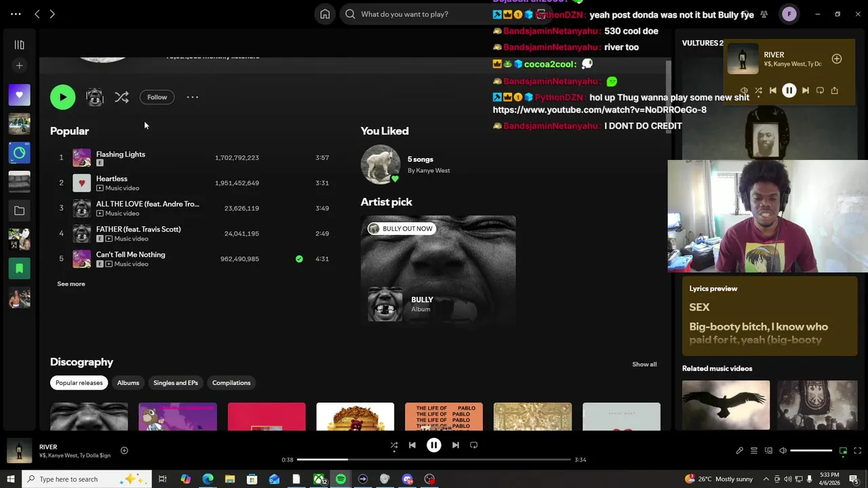This screenshot has height=488, width=868.
Task: Open Liked Songs in the sidebar
Action: 19,95
